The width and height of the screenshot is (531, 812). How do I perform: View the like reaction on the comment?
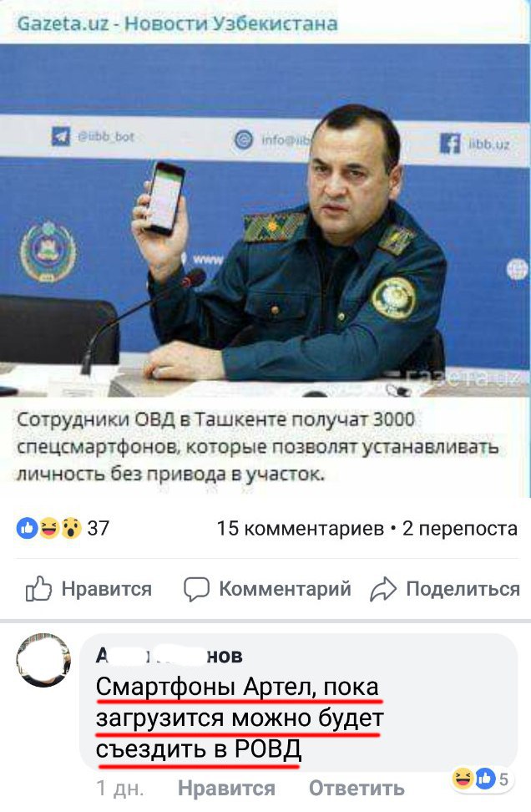pyautogui.click(x=485, y=778)
